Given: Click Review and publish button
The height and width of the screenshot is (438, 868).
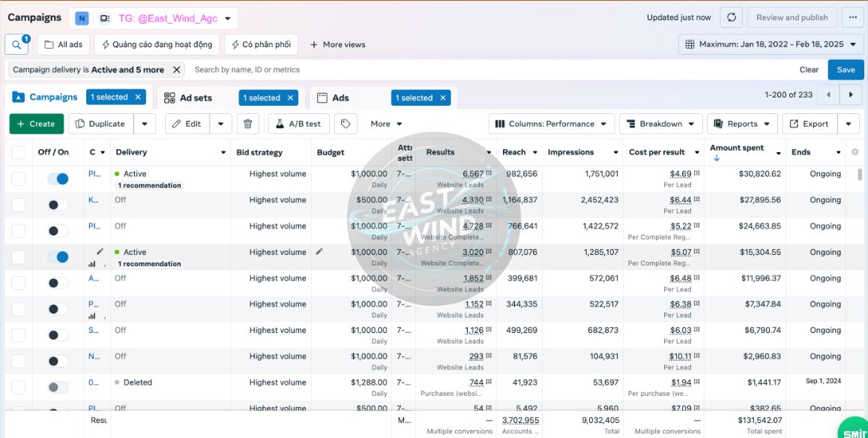Looking at the screenshot, I should 792,18.
